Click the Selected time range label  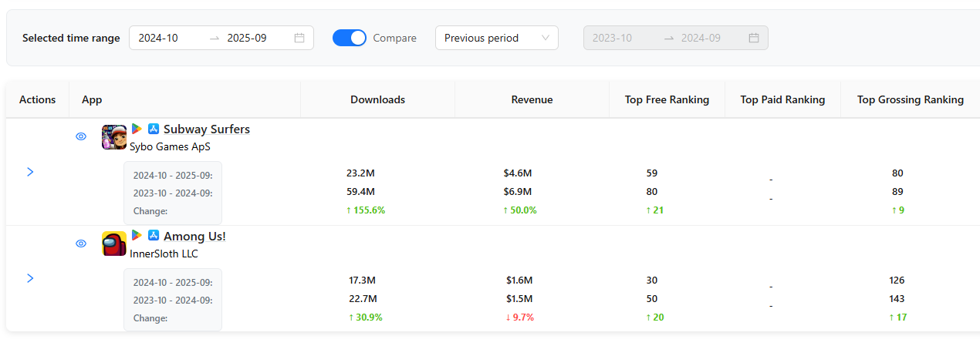click(71, 38)
